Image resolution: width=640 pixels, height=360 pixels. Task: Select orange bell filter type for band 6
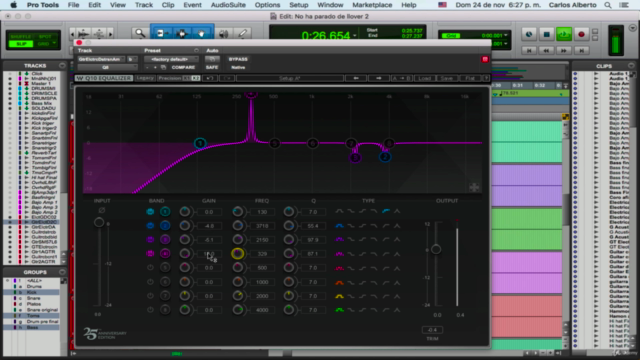339,282
